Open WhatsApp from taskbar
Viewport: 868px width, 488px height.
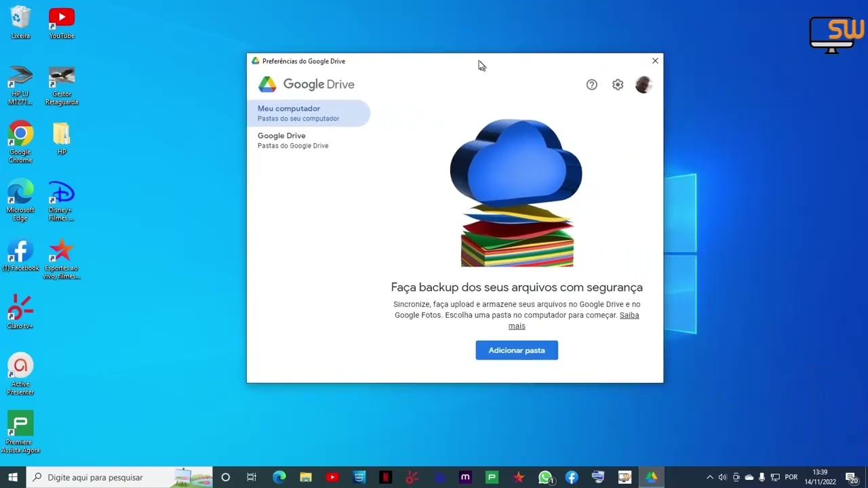545,477
